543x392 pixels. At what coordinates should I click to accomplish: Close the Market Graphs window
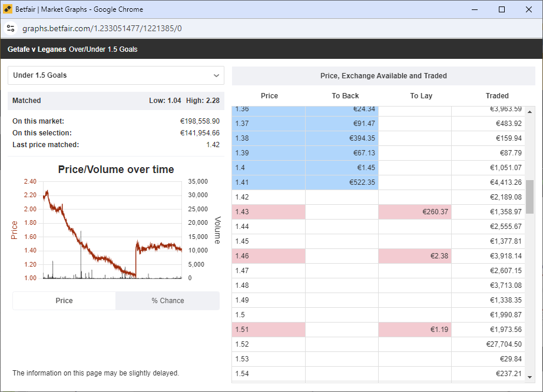[528, 9]
